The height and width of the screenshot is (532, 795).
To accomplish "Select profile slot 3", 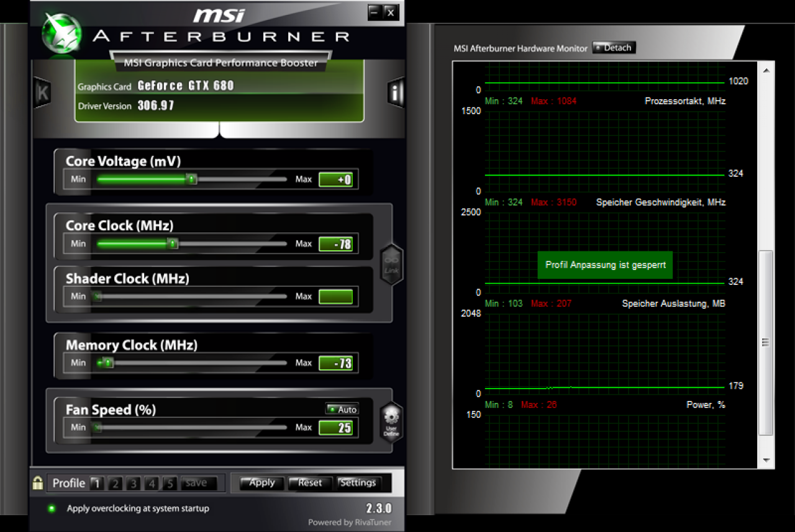I will (134, 483).
